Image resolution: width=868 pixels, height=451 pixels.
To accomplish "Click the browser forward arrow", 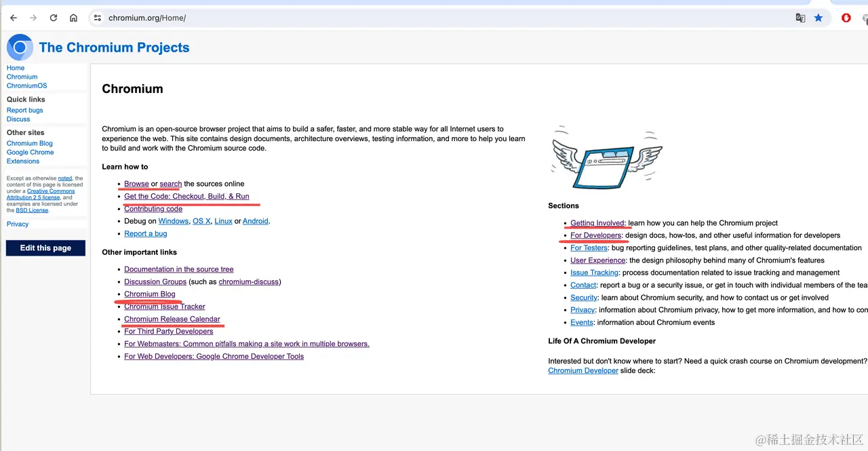I will pos(33,18).
